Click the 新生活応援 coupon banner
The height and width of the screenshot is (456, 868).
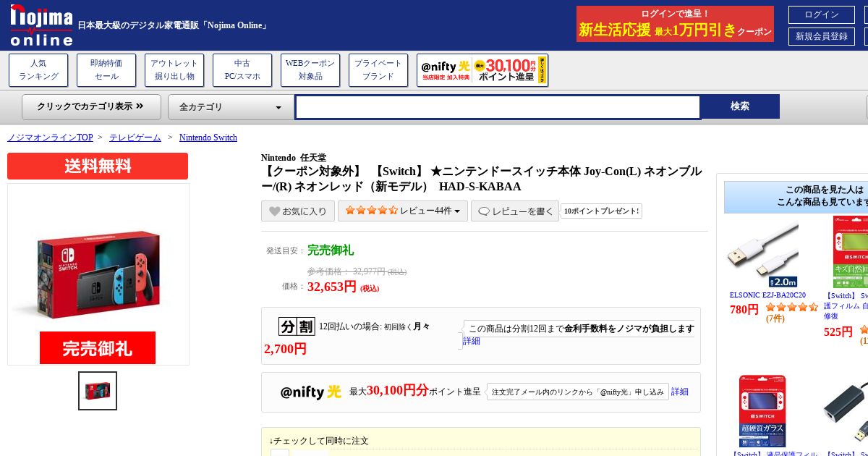[675, 24]
